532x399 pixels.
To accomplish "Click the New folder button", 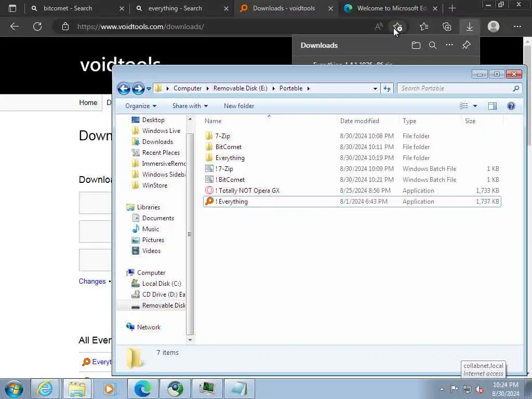I will [x=239, y=106].
